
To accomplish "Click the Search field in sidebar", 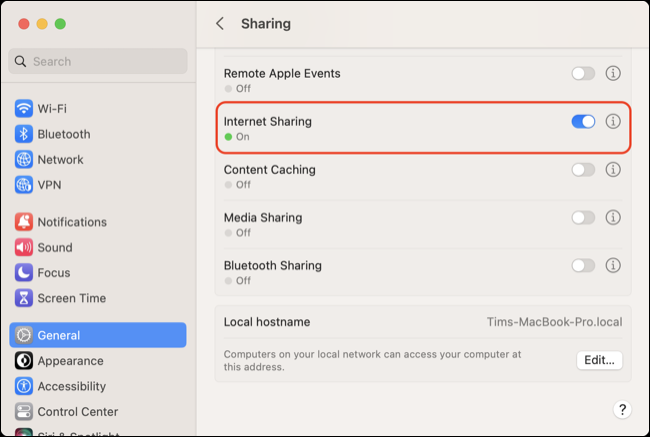I will click(98, 61).
